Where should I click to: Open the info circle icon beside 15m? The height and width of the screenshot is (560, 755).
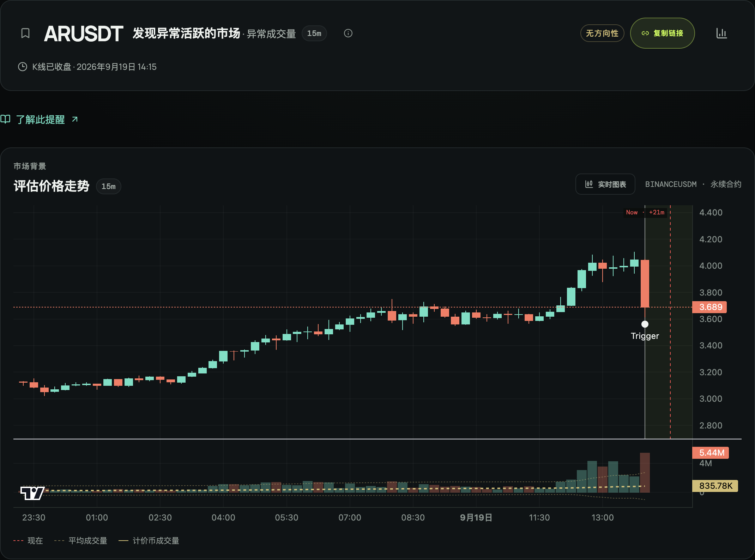pos(348,33)
